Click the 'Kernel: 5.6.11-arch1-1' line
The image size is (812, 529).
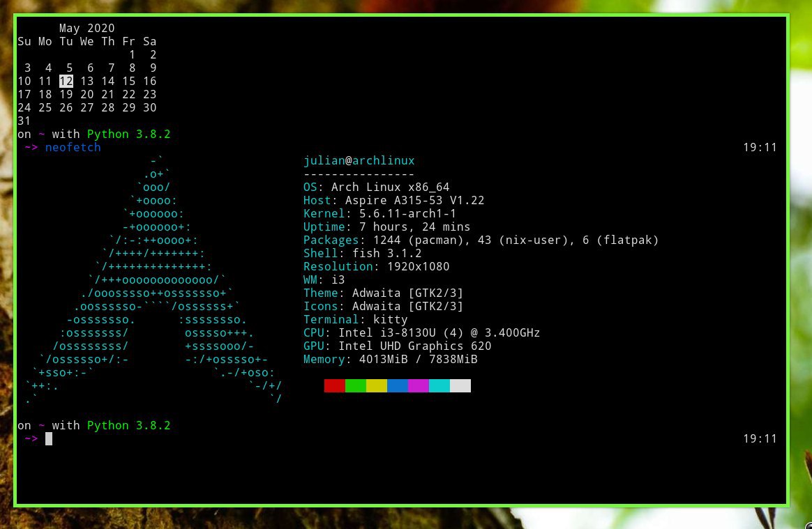coord(380,214)
